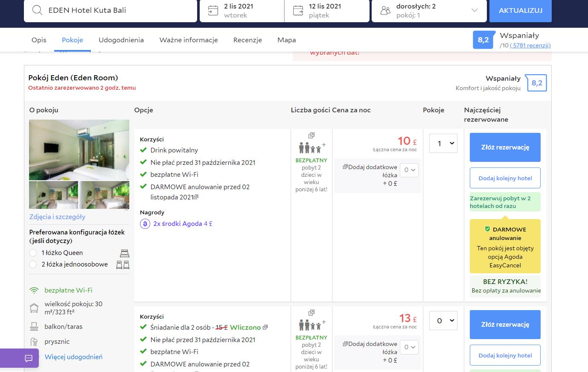Open the Mapa tab
The image size is (588, 372).
287,40
